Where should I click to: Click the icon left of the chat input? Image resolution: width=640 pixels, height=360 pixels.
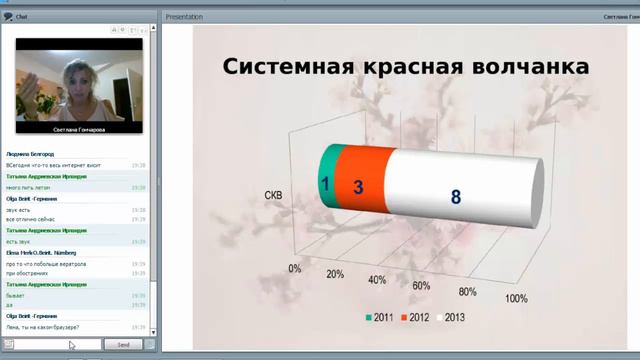coord(8,344)
